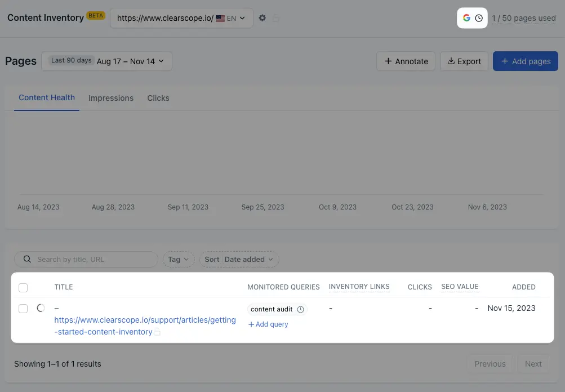The height and width of the screenshot is (392, 565).
Task: Click the clock icon beside Google logo
Action: click(x=479, y=18)
